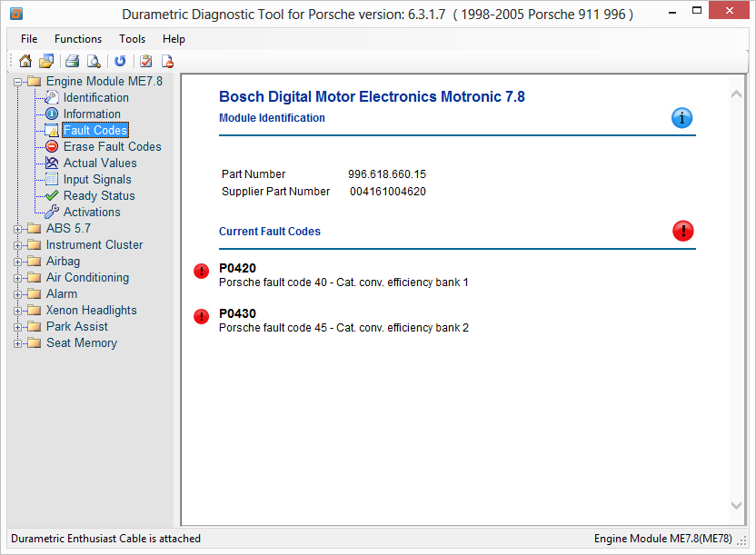Open the Help menu
This screenshot has height=555, width=756.
(174, 38)
